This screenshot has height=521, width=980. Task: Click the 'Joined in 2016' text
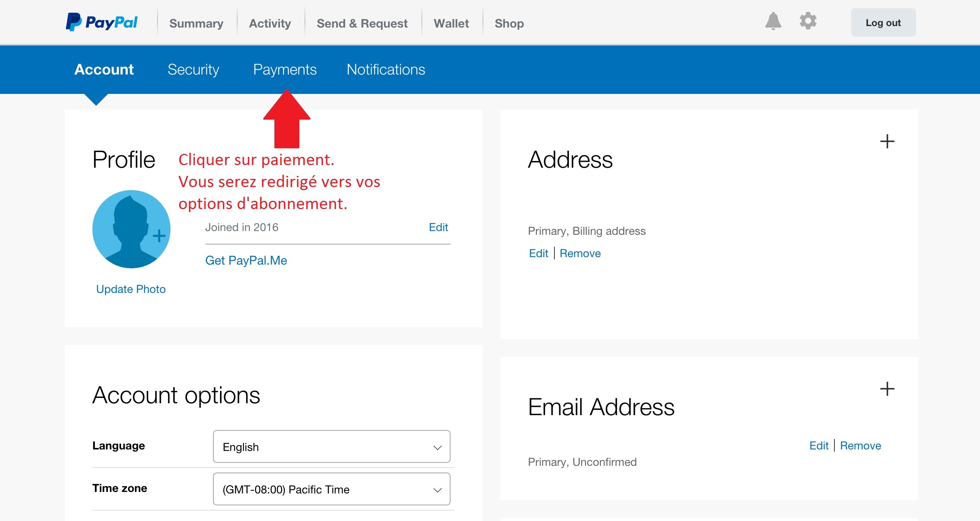pos(242,227)
